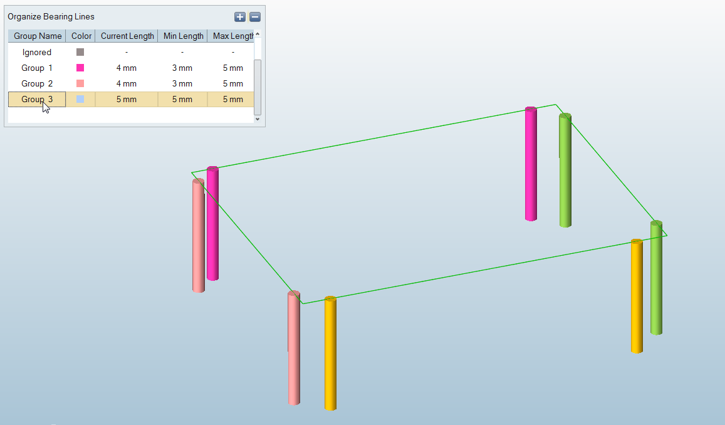Edit Group 3 max length value
The height and width of the screenshot is (425, 725).
point(232,100)
